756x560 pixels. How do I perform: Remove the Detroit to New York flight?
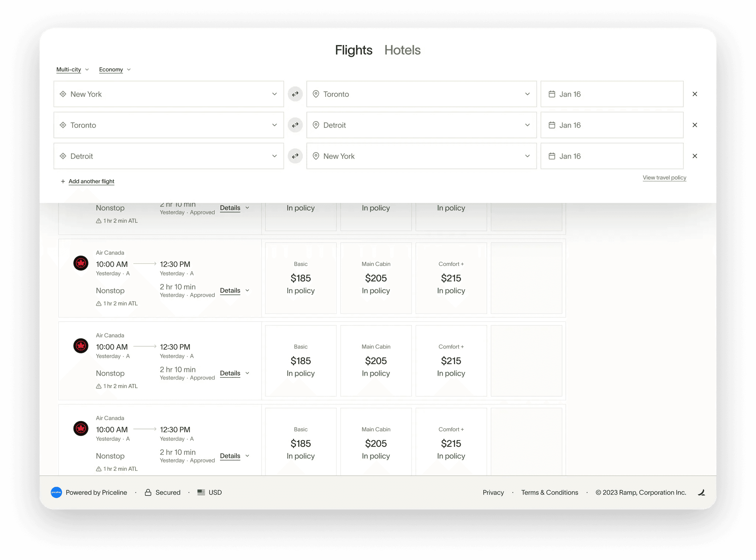(695, 156)
